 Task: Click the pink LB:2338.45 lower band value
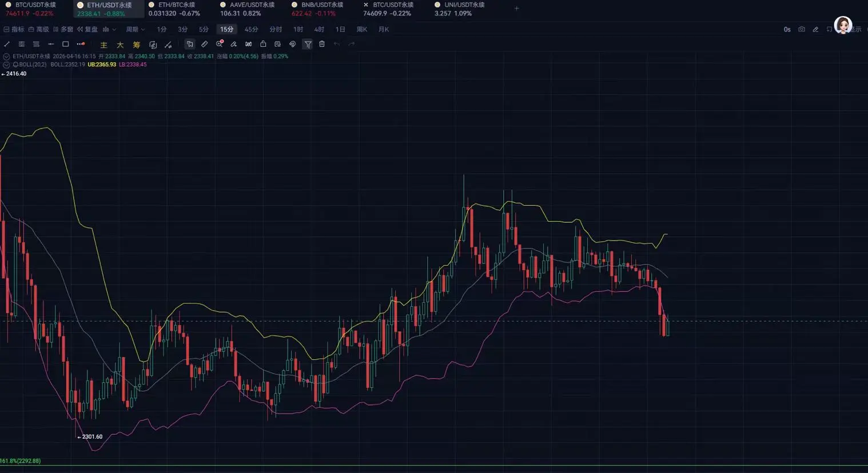pyautogui.click(x=133, y=65)
